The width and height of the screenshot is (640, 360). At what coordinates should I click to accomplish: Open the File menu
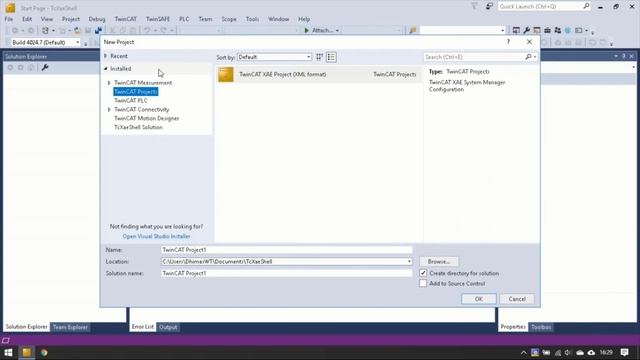9,19
